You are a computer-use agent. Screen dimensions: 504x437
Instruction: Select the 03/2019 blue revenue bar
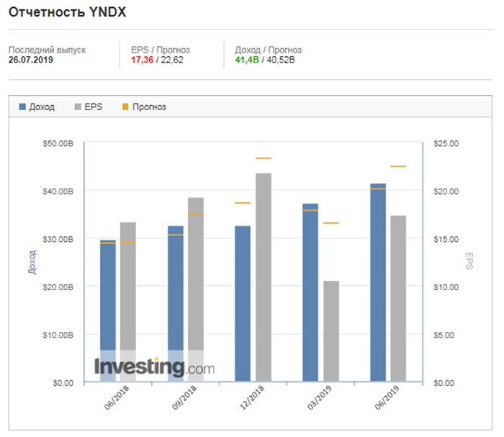click(x=310, y=292)
